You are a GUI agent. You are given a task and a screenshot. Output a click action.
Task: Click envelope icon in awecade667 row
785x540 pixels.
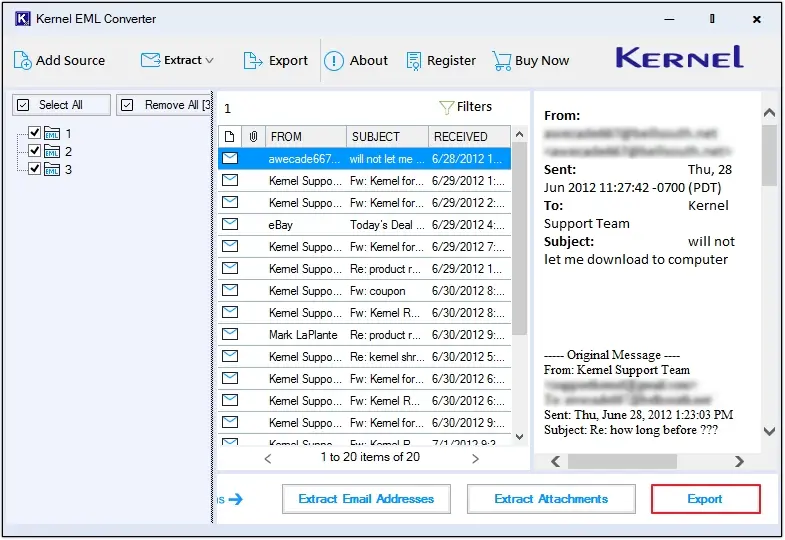point(230,158)
